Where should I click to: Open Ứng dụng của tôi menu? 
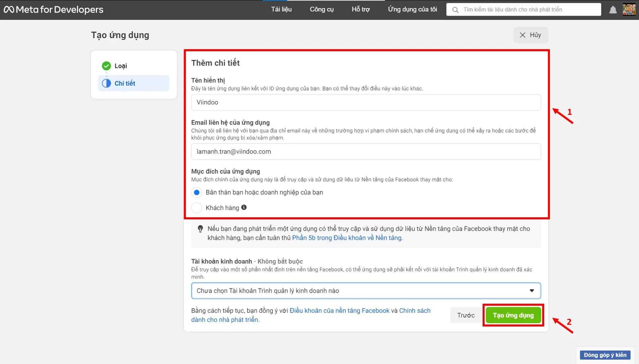point(412,9)
